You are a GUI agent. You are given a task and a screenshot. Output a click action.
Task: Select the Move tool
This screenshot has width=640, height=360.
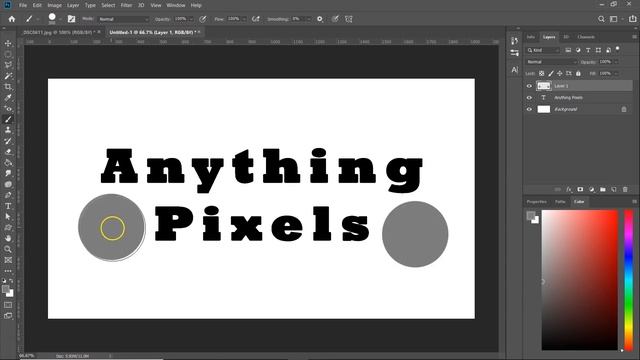tap(8, 43)
